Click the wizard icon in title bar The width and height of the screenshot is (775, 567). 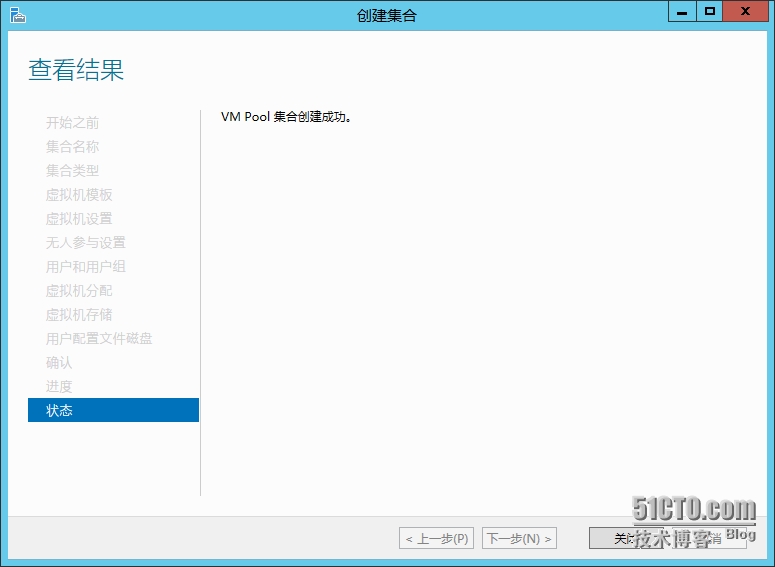(17, 15)
